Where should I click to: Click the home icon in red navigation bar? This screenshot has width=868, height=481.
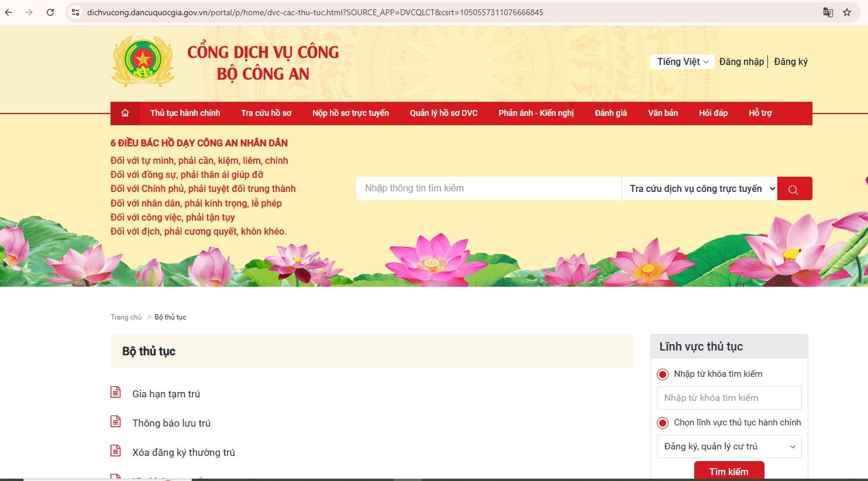click(x=125, y=113)
